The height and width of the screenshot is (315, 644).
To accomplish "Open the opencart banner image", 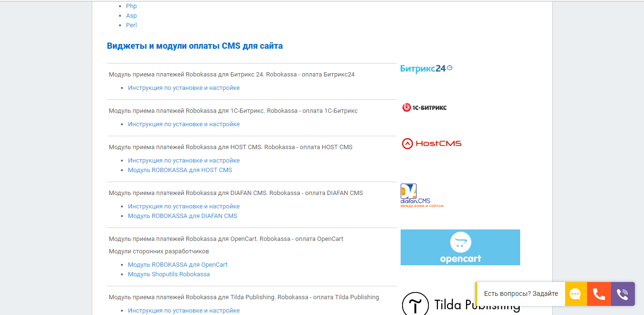I will pos(460,247).
